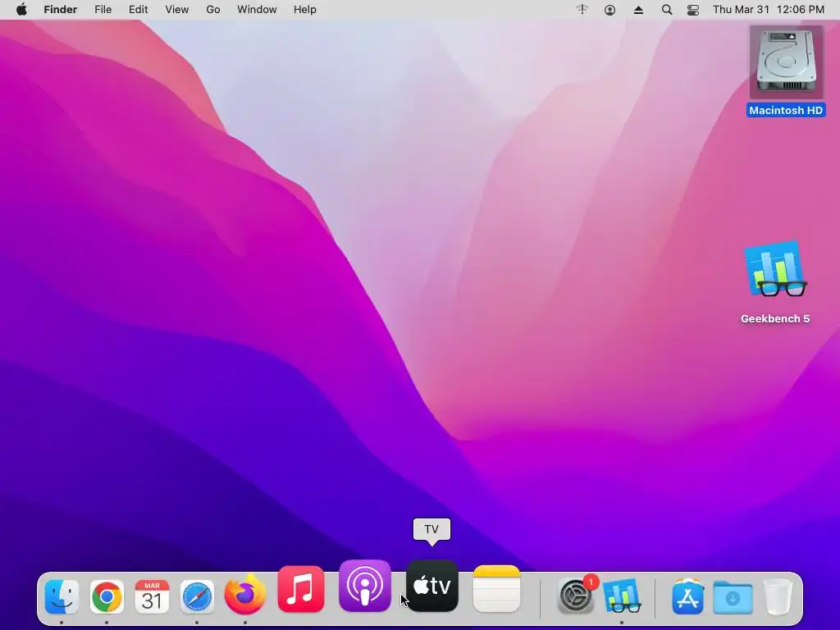Click the Geekbench 5 label text
The width and height of the screenshot is (840, 630).
(775, 319)
